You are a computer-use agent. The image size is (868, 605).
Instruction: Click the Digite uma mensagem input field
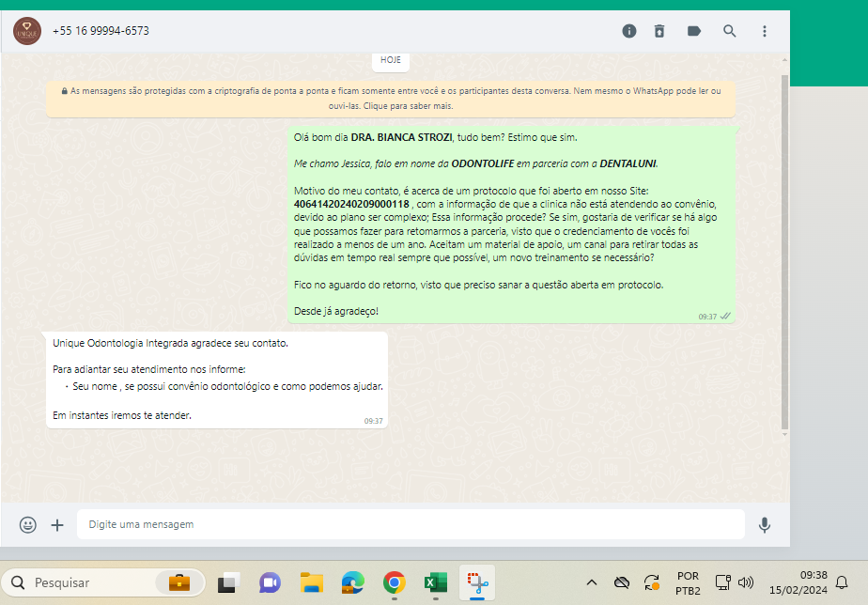coord(411,524)
